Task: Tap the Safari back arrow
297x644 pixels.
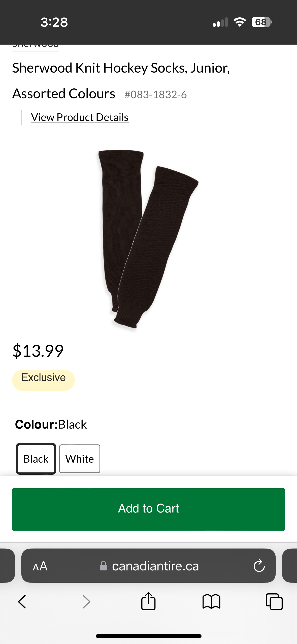Action: coord(22,602)
